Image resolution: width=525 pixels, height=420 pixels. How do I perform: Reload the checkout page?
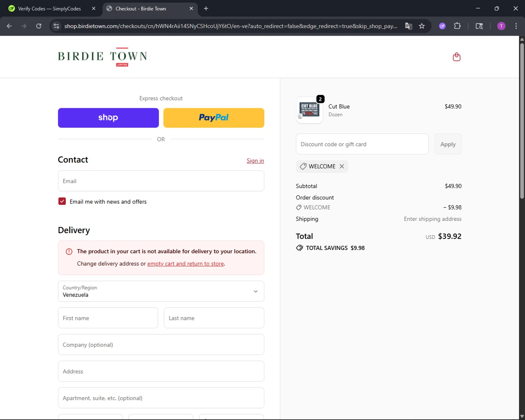click(x=39, y=26)
